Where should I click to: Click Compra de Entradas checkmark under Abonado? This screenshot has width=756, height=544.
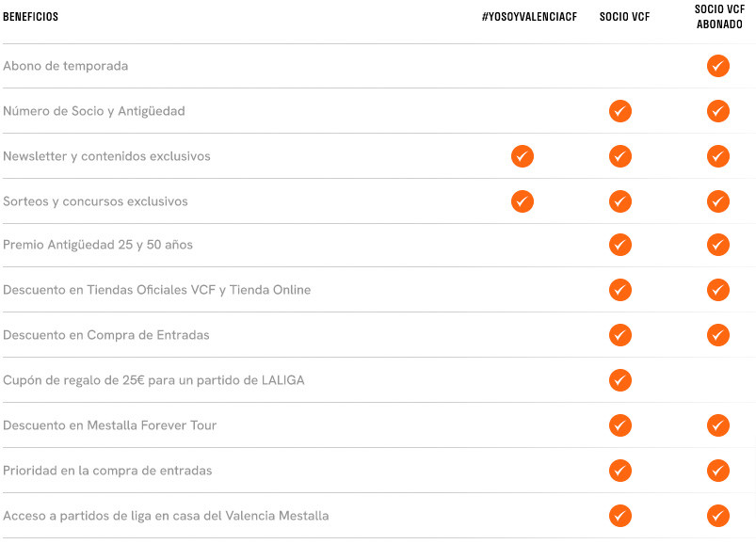coord(718,335)
